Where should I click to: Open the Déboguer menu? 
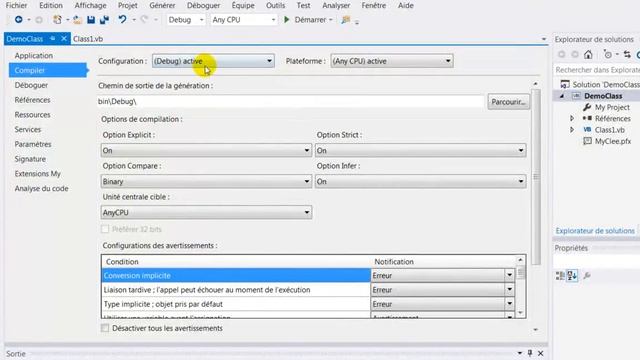pos(203,5)
